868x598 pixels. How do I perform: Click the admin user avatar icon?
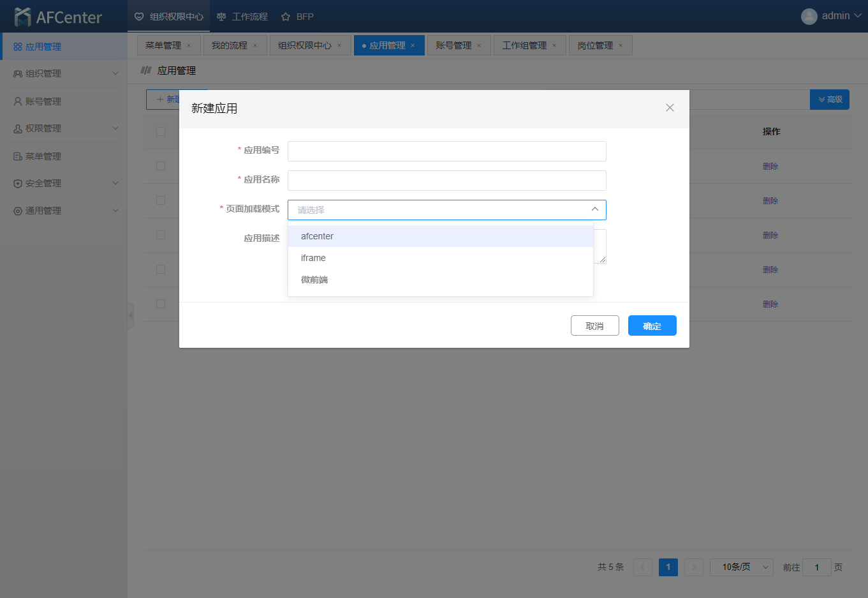point(809,17)
